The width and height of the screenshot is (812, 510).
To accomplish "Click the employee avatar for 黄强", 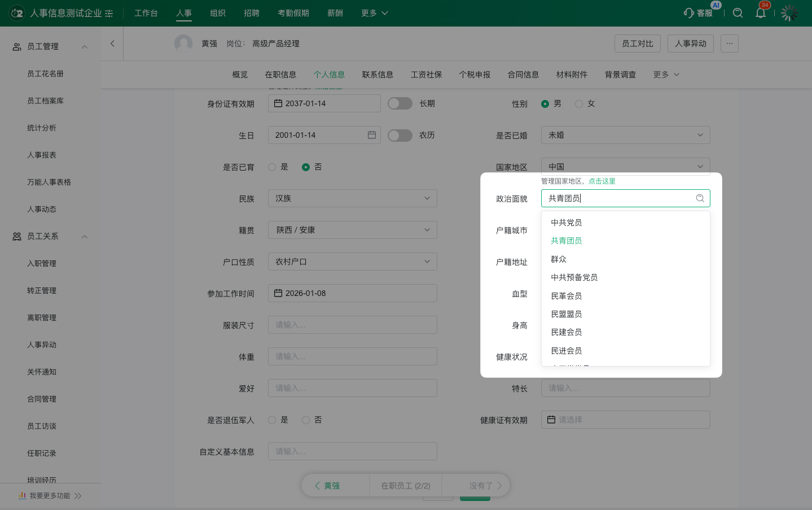I will [x=183, y=43].
